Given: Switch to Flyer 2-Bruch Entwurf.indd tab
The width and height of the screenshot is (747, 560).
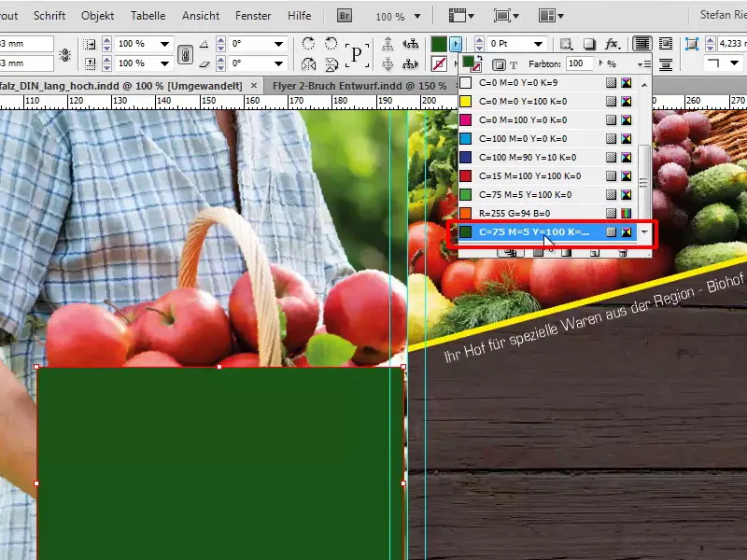Looking at the screenshot, I should coord(359,86).
